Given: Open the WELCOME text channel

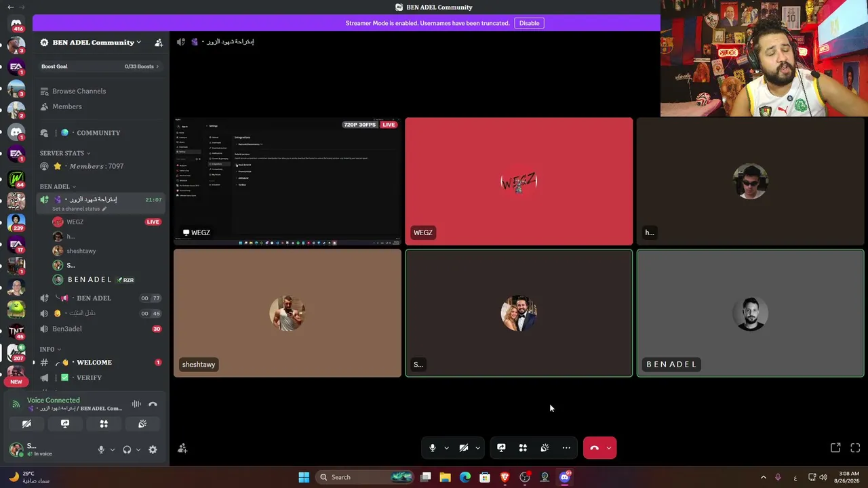Looking at the screenshot, I should 100,363.
